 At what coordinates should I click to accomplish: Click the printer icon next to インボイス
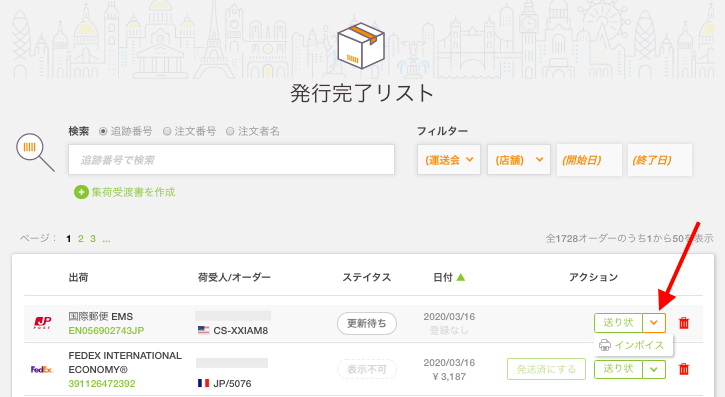pos(605,345)
